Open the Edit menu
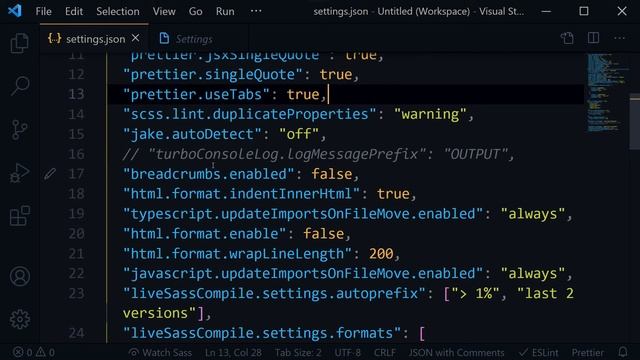The height and width of the screenshot is (360, 640). (x=74, y=11)
